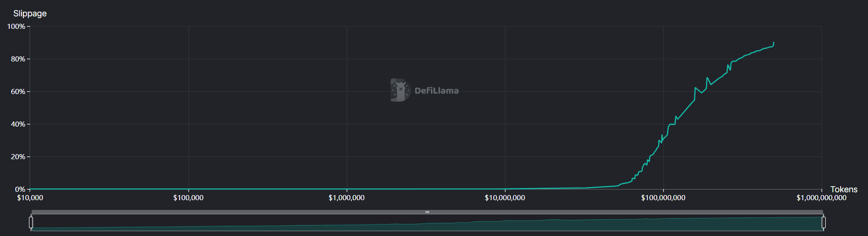The width and height of the screenshot is (868, 236).
Task: Click the 80% y-axis label
Action: [x=18, y=59]
